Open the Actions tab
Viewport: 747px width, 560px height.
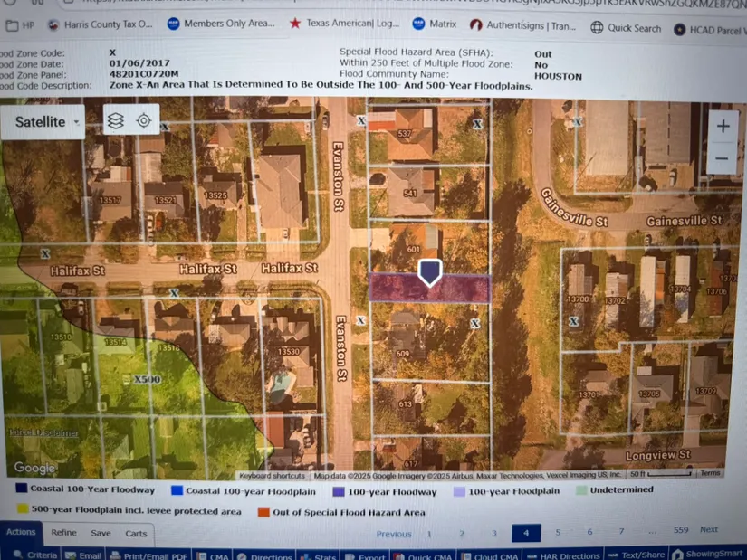click(x=21, y=532)
